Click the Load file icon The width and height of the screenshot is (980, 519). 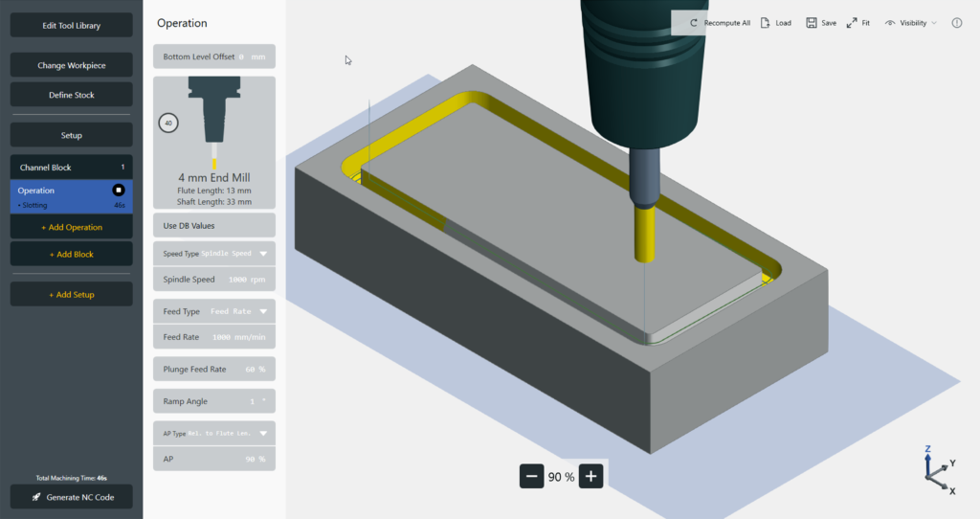click(766, 23)
